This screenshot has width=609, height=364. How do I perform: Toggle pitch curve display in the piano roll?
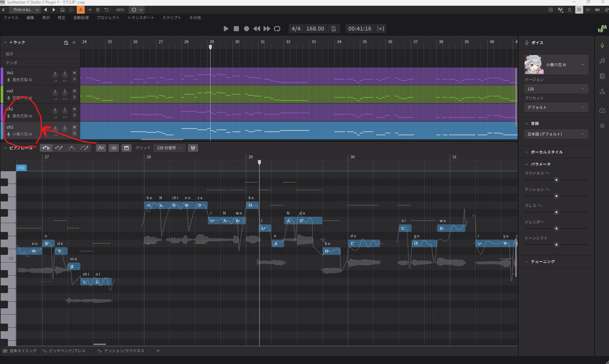coord(101,148)
